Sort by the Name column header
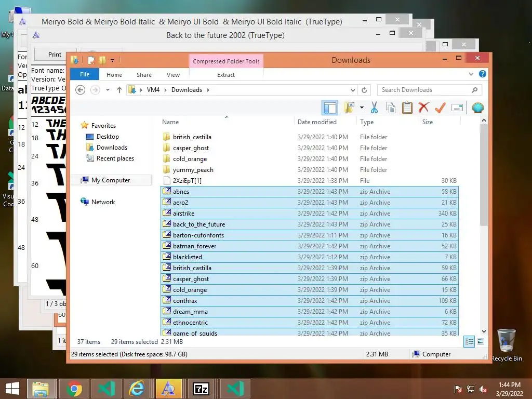 click(x=227, y=122)
